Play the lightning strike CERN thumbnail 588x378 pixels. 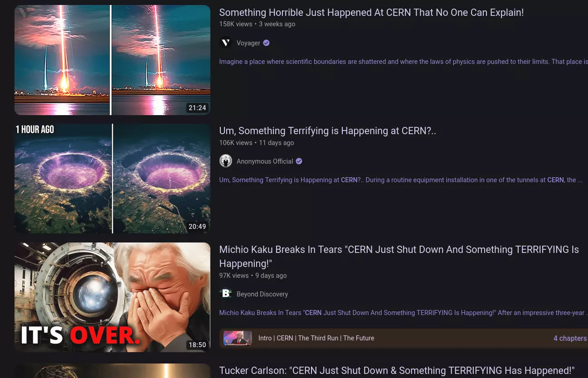(112, 60)
